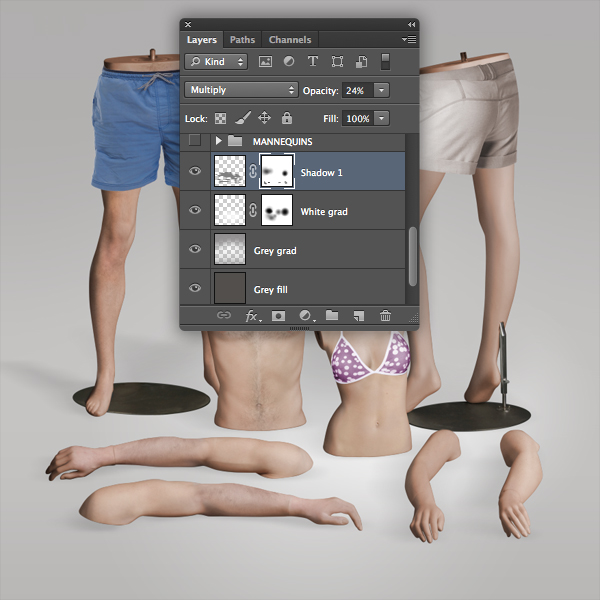Open the Fill slider arrow

pyautogui.click(x=382, y=118)
